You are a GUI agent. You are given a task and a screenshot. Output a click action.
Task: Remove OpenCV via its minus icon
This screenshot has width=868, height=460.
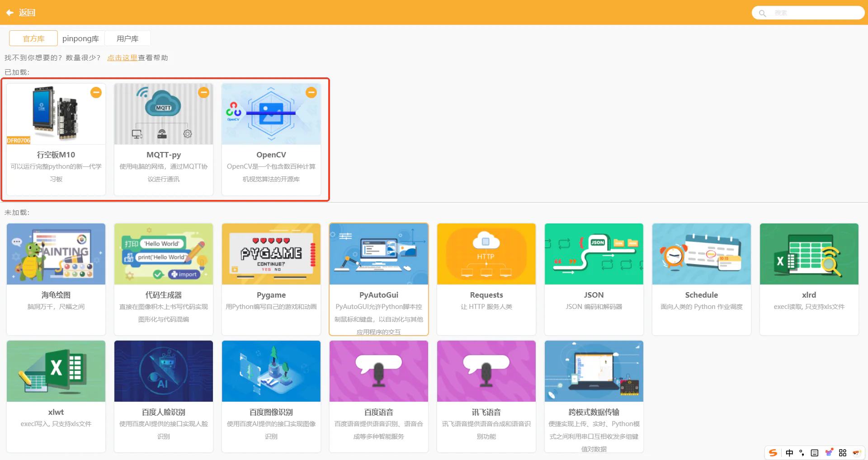311,92
